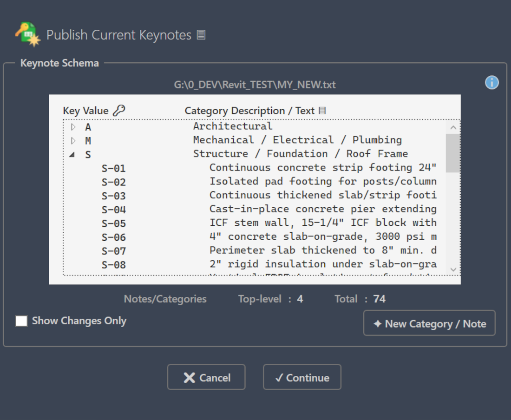The image size is (511, 420).
Task: Click the New Category / Note button
Action: [429, 323]
